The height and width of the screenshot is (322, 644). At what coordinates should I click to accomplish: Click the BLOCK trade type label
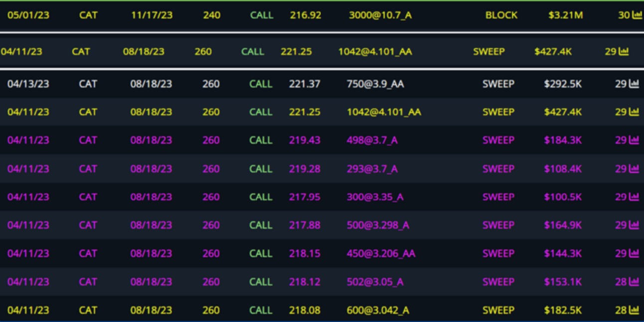click(x=501, y=15)
